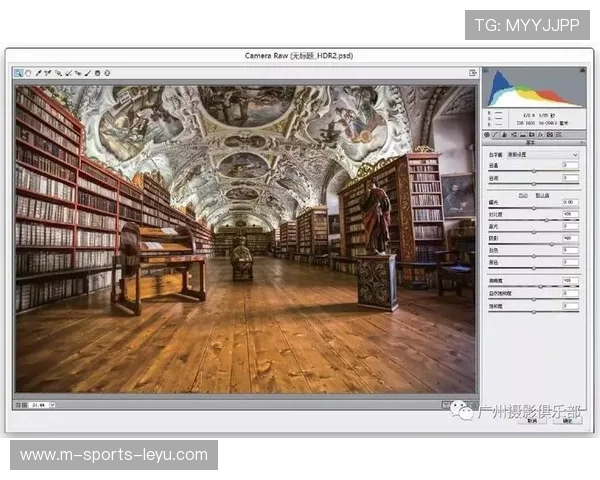This screenshot has width=600, height=480.
Task: Open the Basic panel options menu
Action: pos(578,143)
